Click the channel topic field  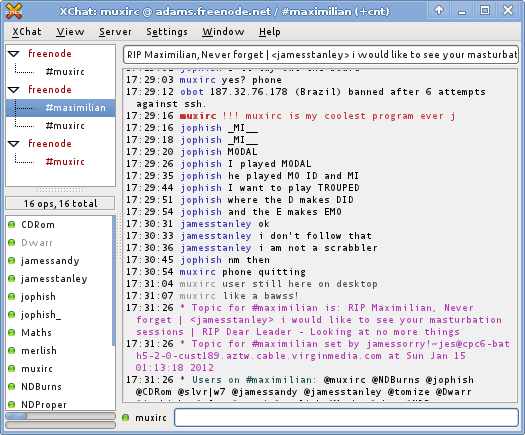(321, 55)
